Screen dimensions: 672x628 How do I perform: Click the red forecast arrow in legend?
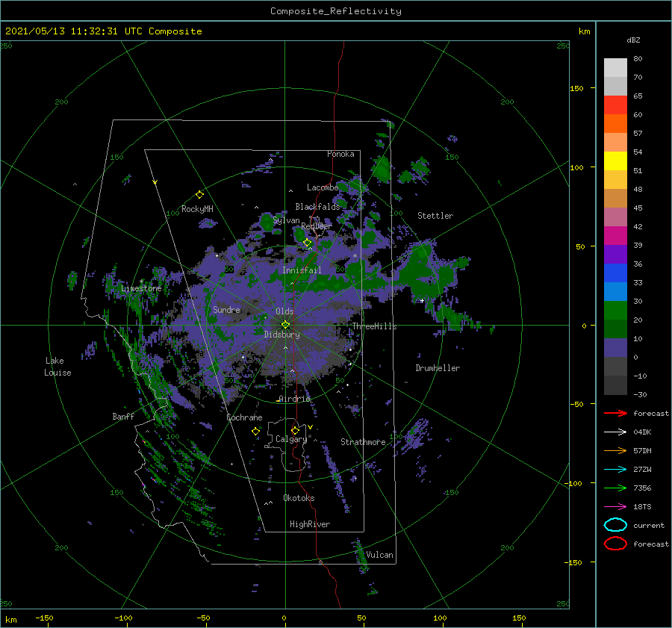point(615,413)
